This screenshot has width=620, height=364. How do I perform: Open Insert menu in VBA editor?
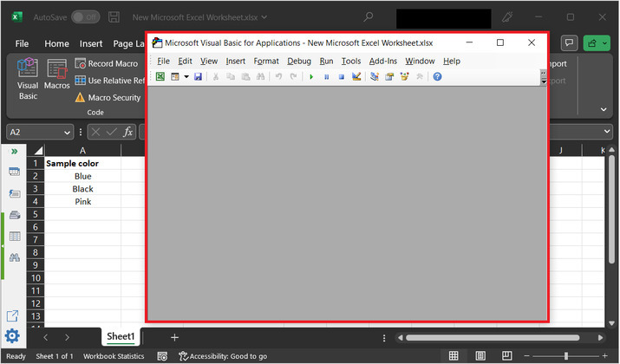tap(236, 62)
